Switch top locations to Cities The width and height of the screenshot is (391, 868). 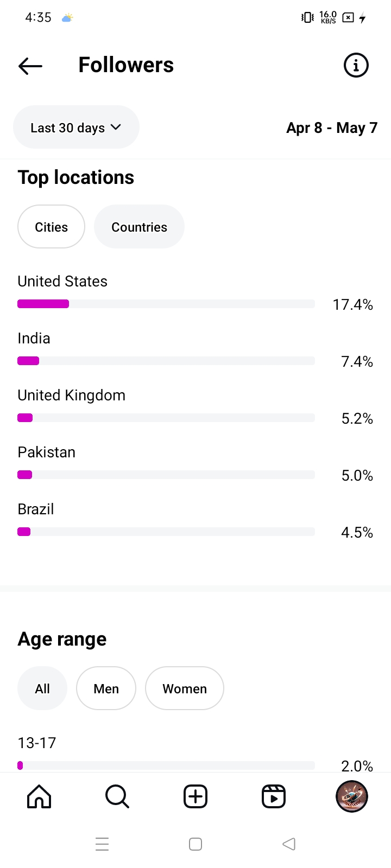52,227
